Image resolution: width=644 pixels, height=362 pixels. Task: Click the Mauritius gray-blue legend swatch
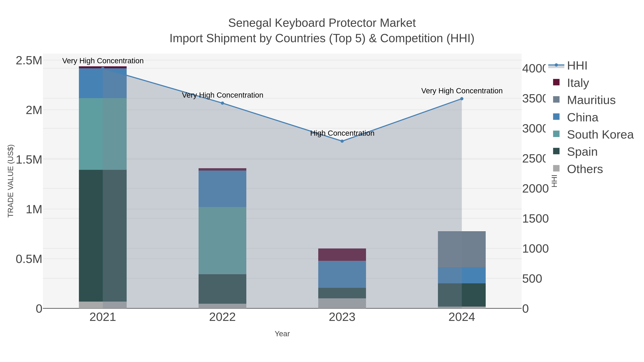556,99
